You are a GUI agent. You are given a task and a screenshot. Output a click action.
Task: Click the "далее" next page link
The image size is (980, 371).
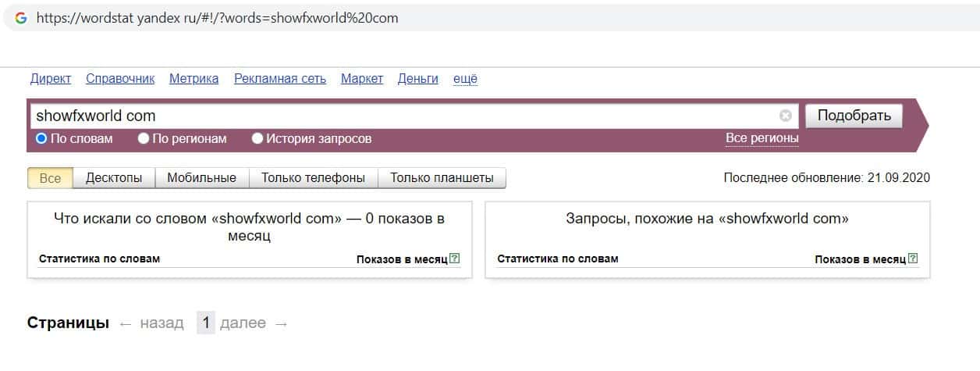pos(243,323)
